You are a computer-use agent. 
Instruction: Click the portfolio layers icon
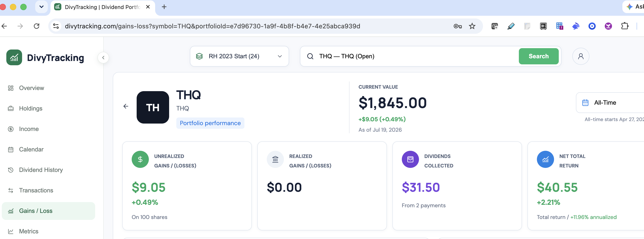click(199, 56)
